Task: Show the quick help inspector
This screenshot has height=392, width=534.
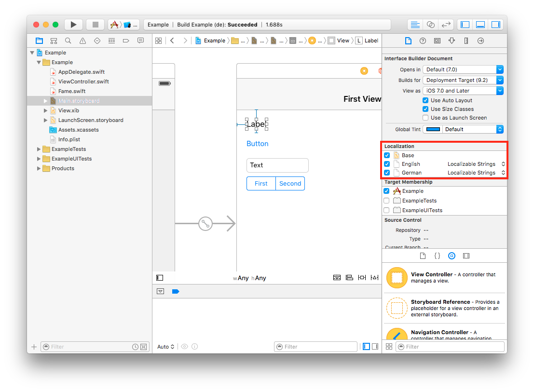Action: click(x=423, y=41)
